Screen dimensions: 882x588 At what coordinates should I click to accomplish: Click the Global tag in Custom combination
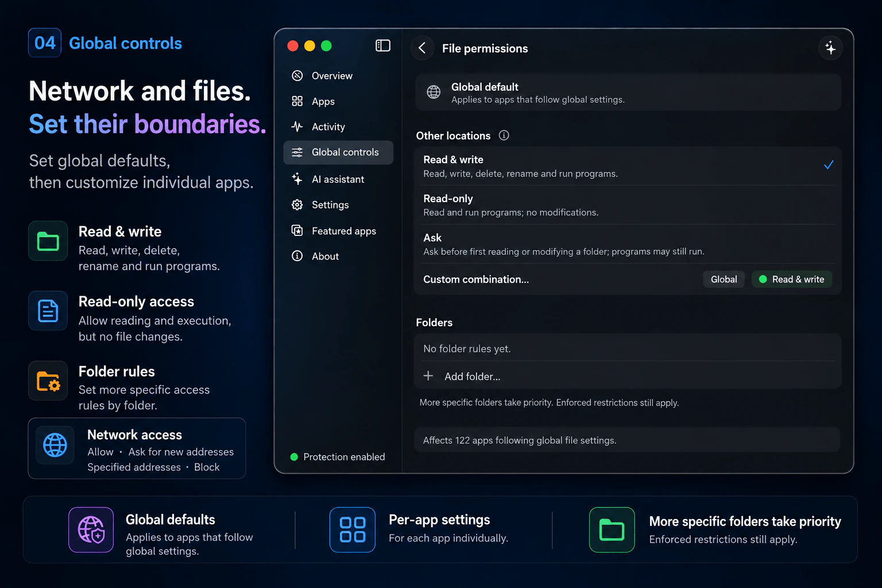coord(724,279)
